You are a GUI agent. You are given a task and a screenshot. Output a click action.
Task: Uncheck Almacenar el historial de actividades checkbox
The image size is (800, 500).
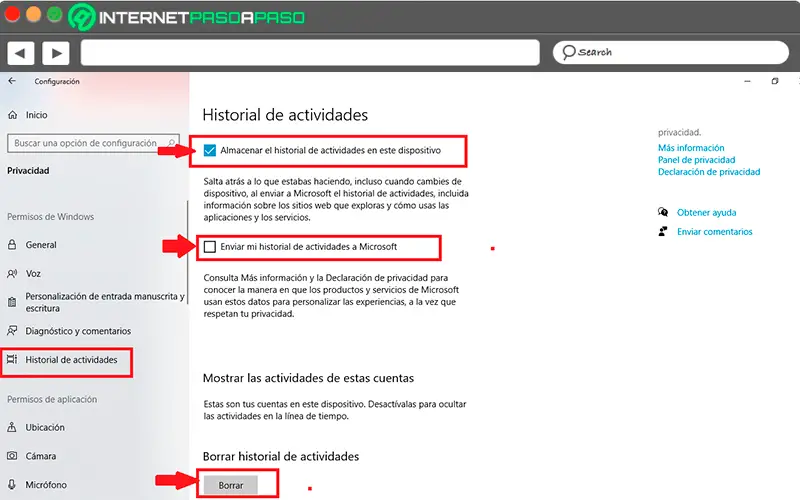210,150
